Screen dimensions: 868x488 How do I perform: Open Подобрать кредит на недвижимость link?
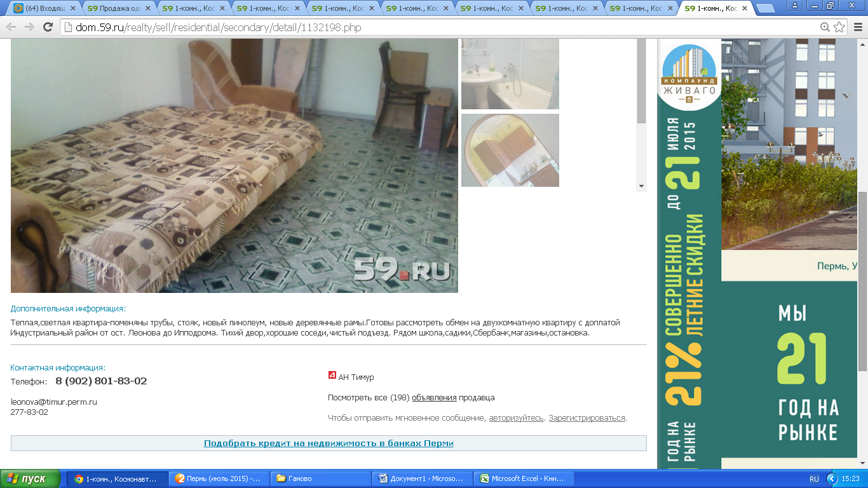click(x=329, y=443)
